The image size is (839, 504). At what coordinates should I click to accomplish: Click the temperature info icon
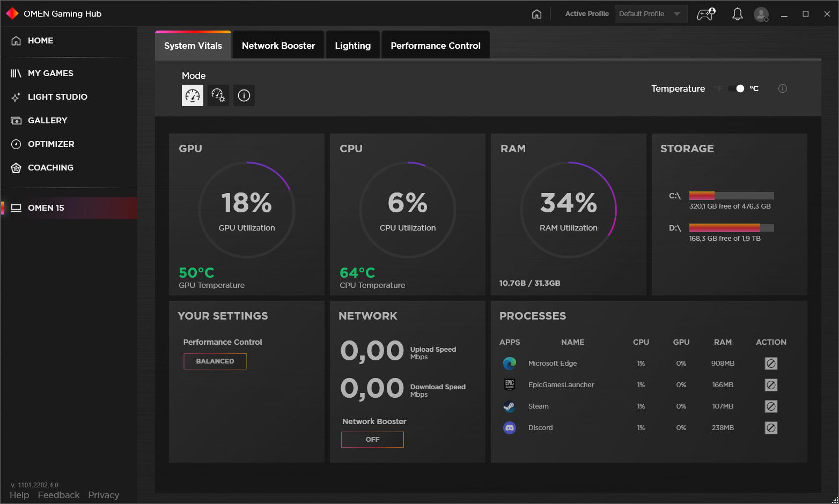tap(783, 88)
